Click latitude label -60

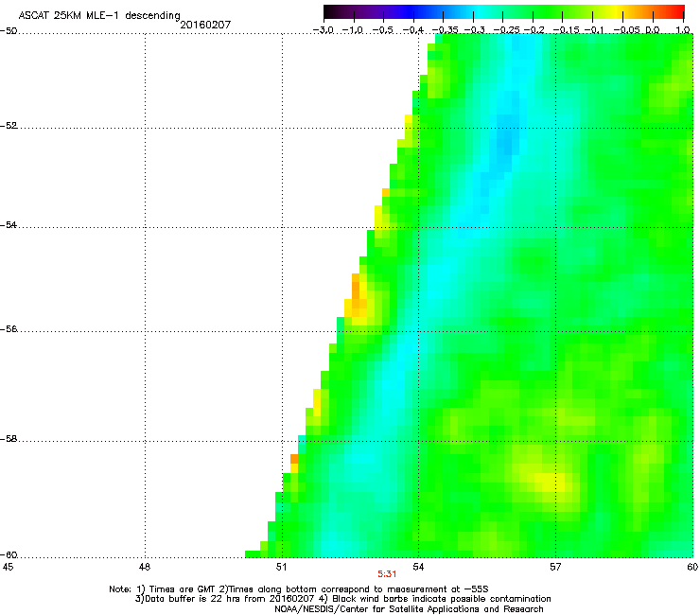pyautogui.click(x=9, y=555)
